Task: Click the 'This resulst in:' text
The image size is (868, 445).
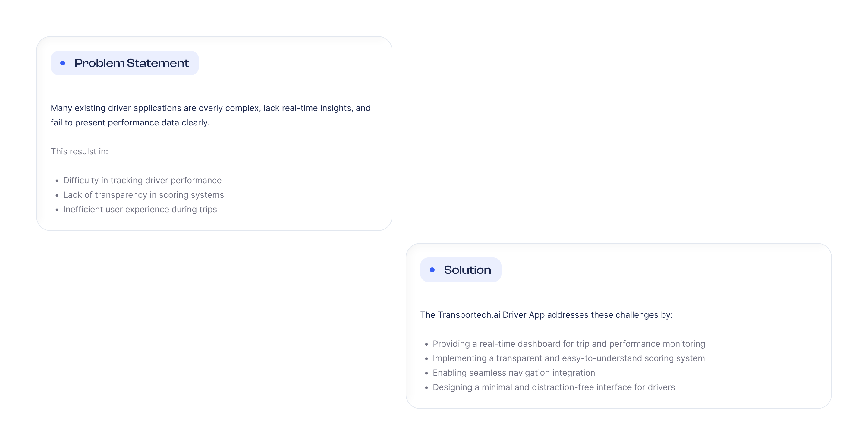Action: pos(80,151)
